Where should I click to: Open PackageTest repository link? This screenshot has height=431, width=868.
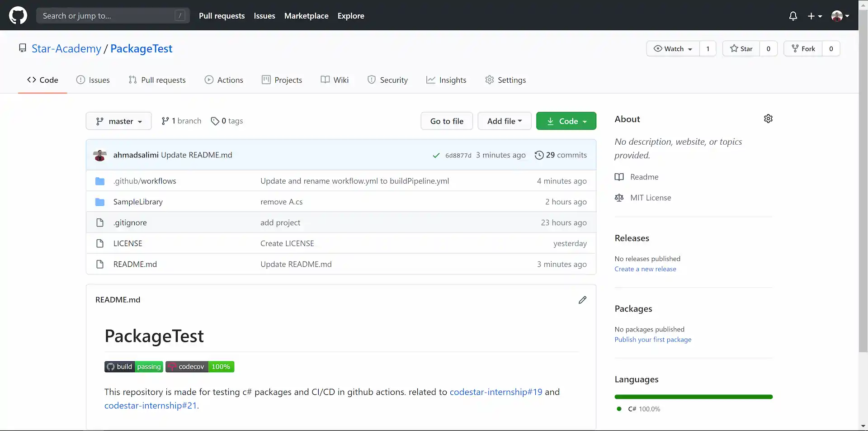point(141,48)
